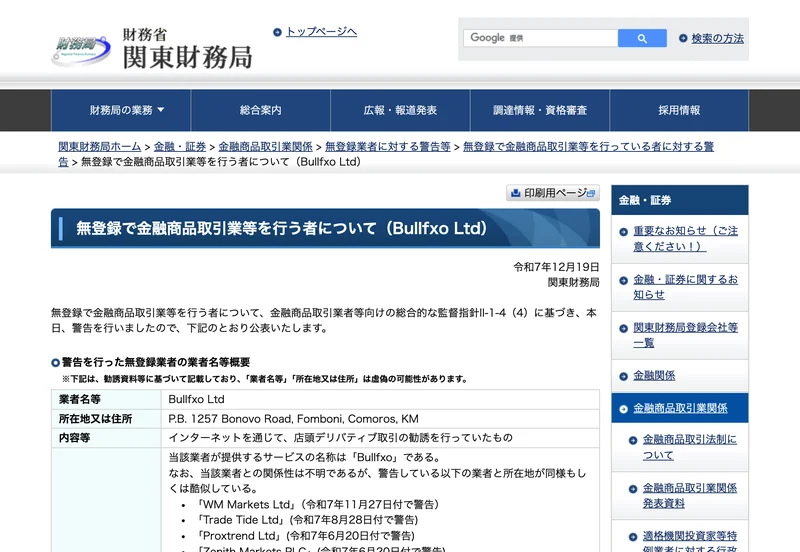This screenshot has height=552, width=800.
Task: Click list entry WM Markets Ltd
Action: coord(317,505)
